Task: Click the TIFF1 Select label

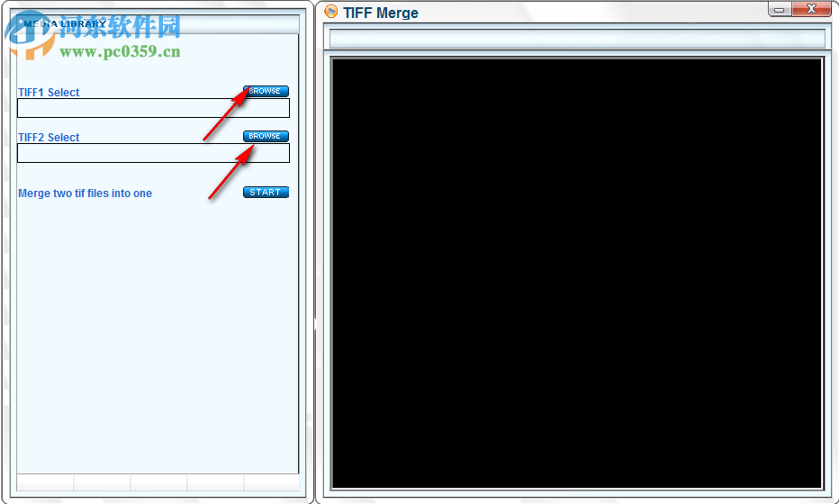Action: click(x=49, y=92)
